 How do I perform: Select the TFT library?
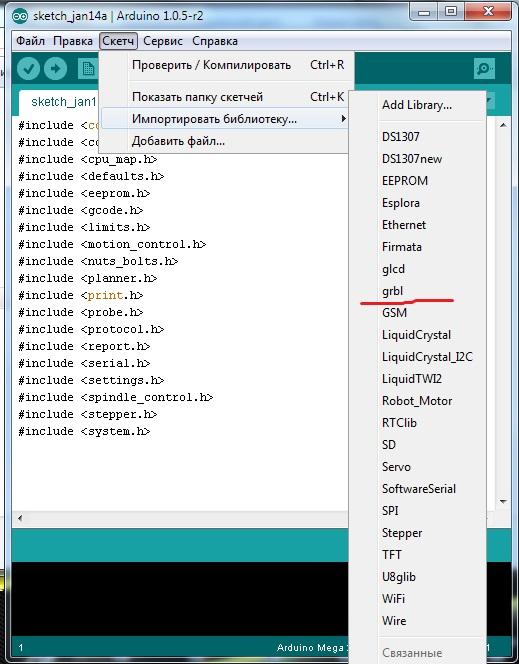(x=417, y=555)
